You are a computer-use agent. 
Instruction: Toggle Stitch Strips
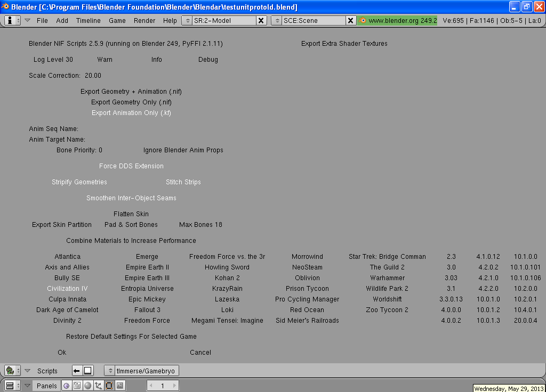[x=183, y=182]
